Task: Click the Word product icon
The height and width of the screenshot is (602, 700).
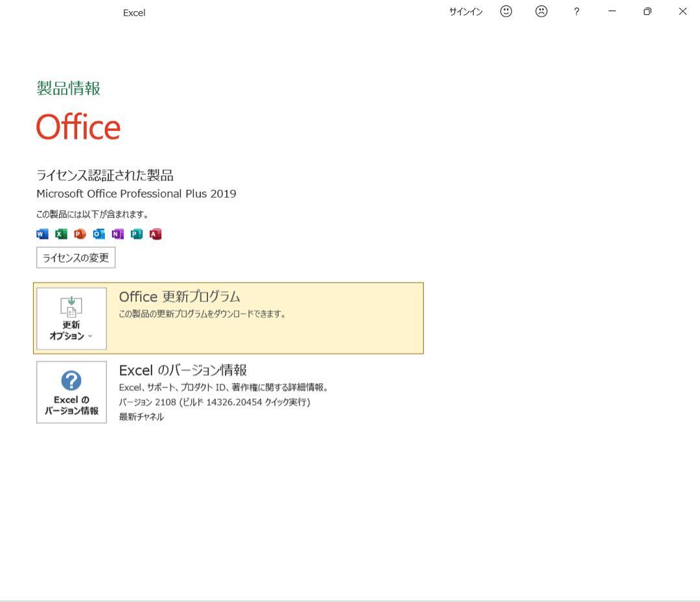Action: pos(42,235)
